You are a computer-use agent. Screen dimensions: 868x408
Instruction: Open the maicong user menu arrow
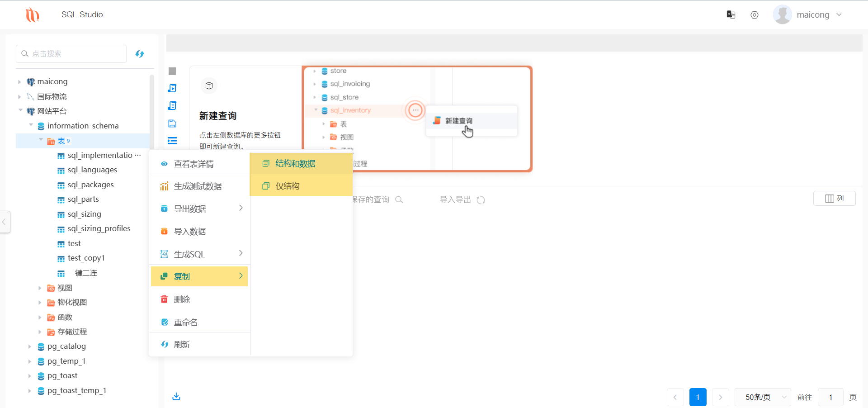(x=839, y=14)
